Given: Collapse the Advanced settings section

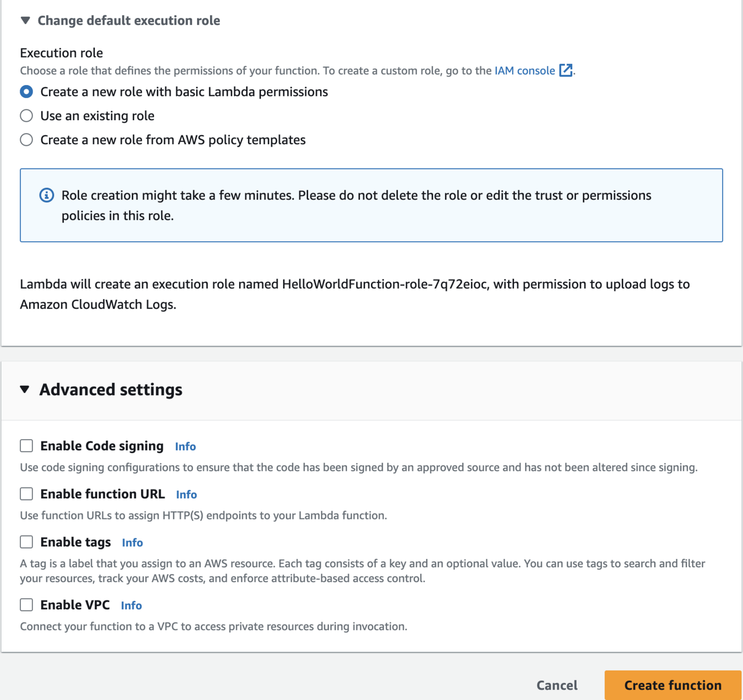Looking at the screenshot, I should (25, 389).
